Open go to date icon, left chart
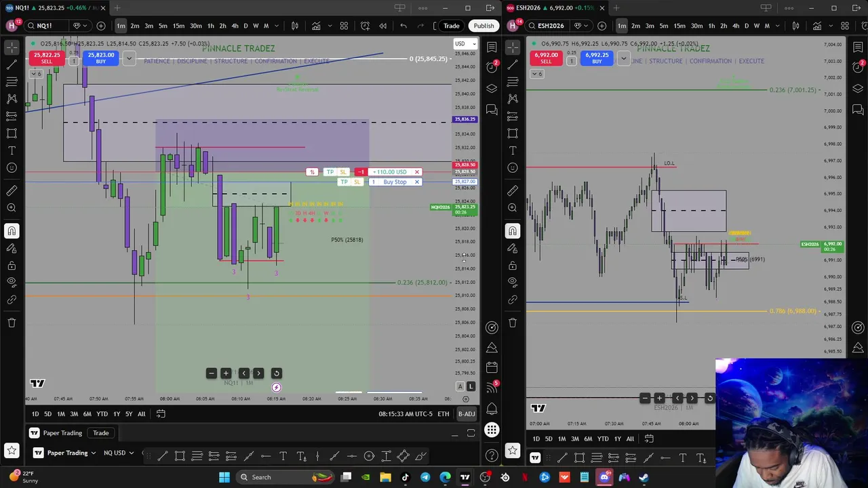Screen dimensions: 868x488 (161, 414)
